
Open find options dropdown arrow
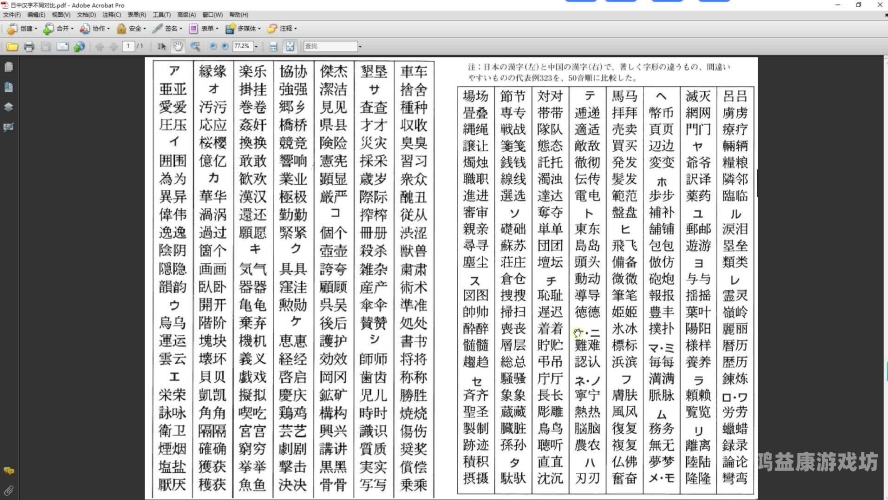point(360,46)
